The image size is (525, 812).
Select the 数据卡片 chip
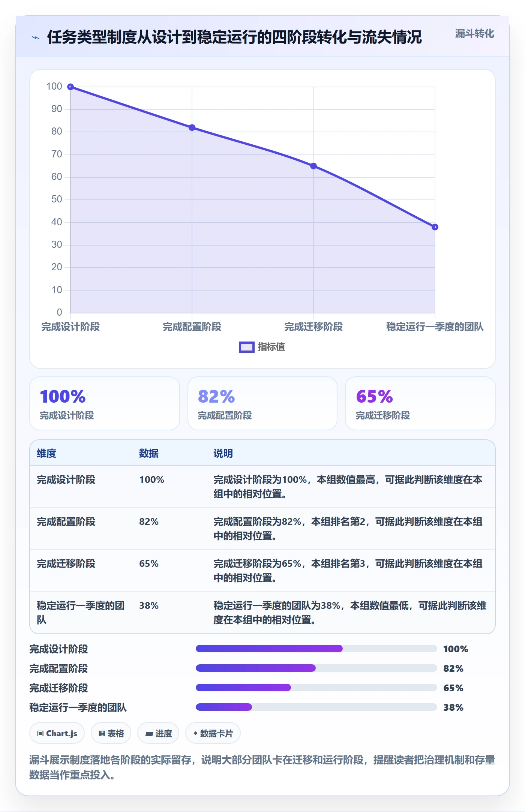tap(213, 733)
